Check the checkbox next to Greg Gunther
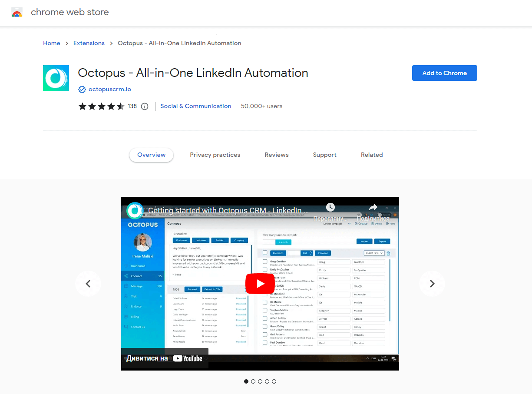Image resolution: width=532 pixels, height=394 pixels. click(x=264, y=261)
